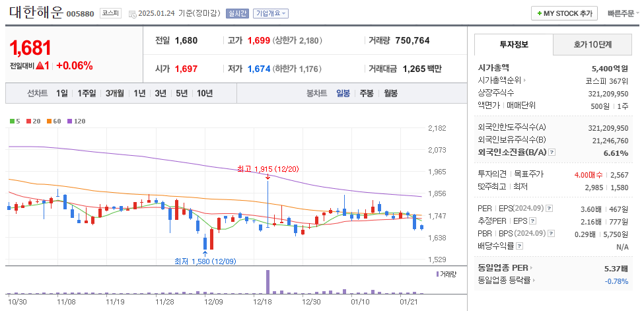The width and height of the screenshot is (644, 311).
Task: Click the stock code 005880
Action: point(81,14)
